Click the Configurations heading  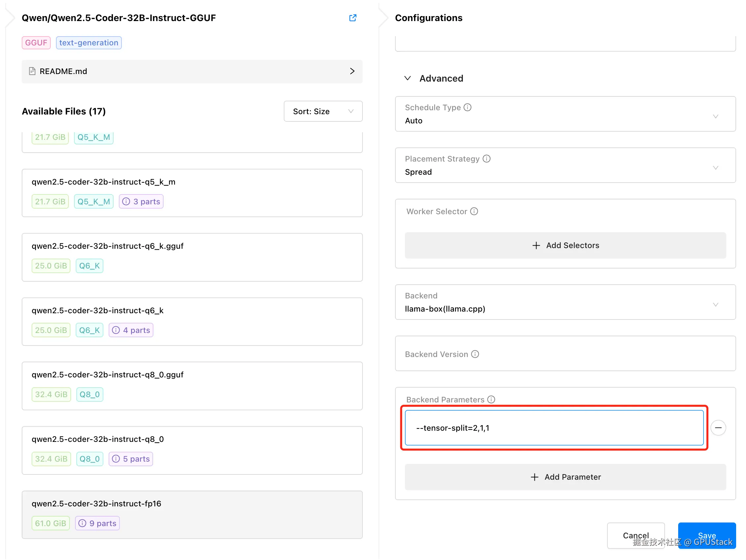(429, 18)
